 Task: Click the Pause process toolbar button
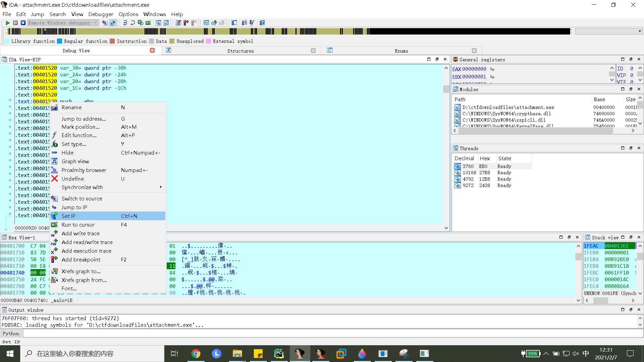click(15, 23)
